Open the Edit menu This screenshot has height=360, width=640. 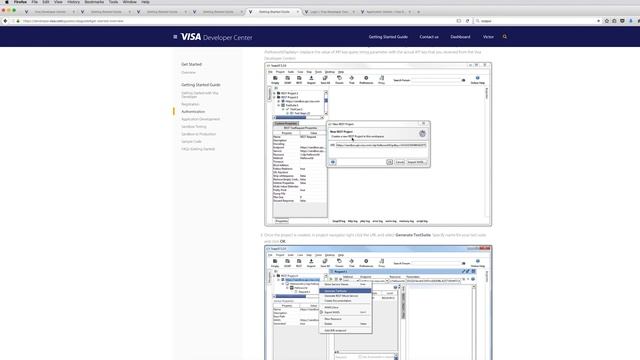46,2
